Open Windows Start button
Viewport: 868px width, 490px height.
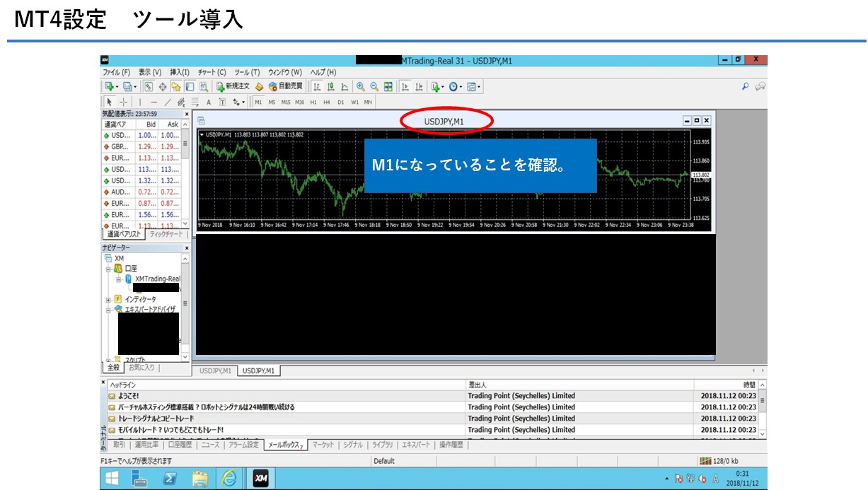tap(112, 479)
